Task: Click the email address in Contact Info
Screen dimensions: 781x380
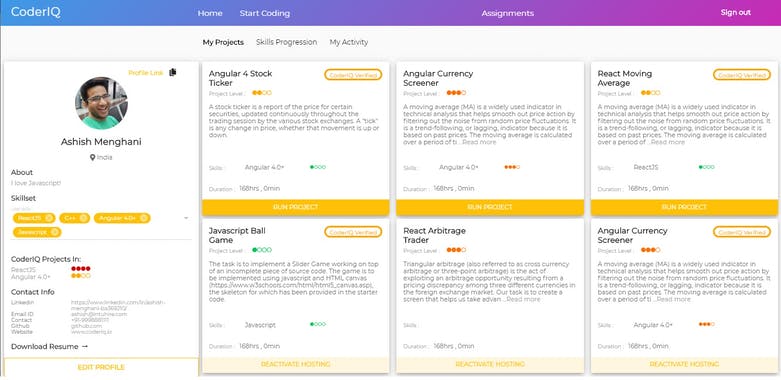Action: point(99,314)
